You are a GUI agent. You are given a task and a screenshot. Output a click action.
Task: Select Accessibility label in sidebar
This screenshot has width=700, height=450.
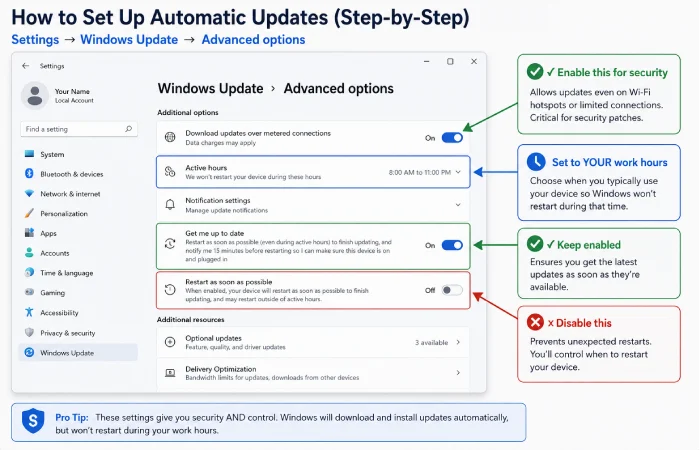(59, 312)
